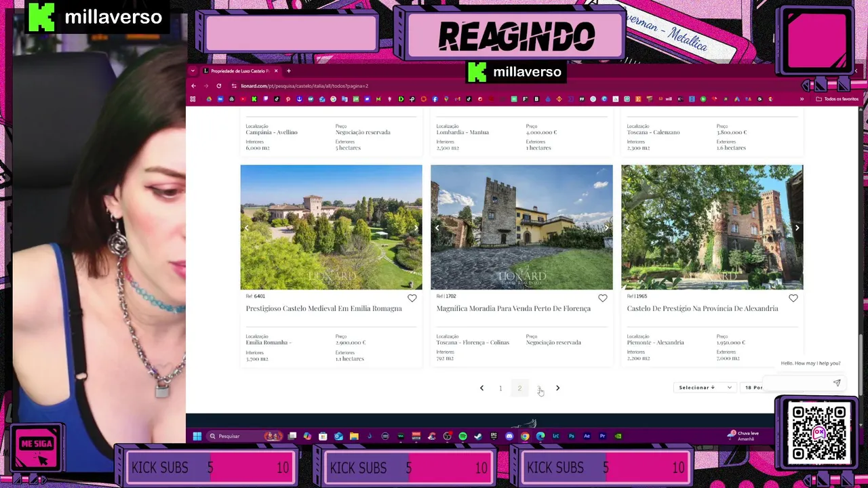The height and width of the screenshot is (488, 868).
Task: Click the Pesquisar taskbar search box
Action: point(244,436)
